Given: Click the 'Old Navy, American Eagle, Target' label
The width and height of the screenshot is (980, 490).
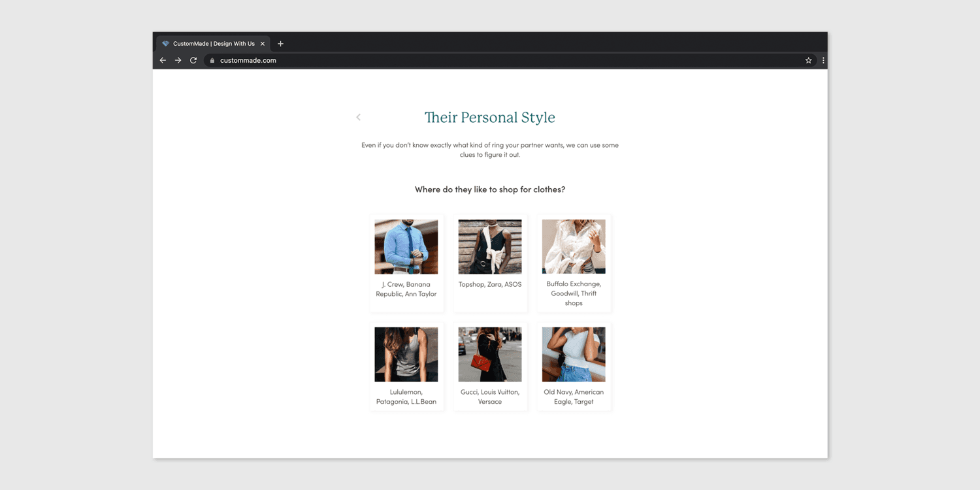Looking at the screenshot, I should (x=574, y=397).
